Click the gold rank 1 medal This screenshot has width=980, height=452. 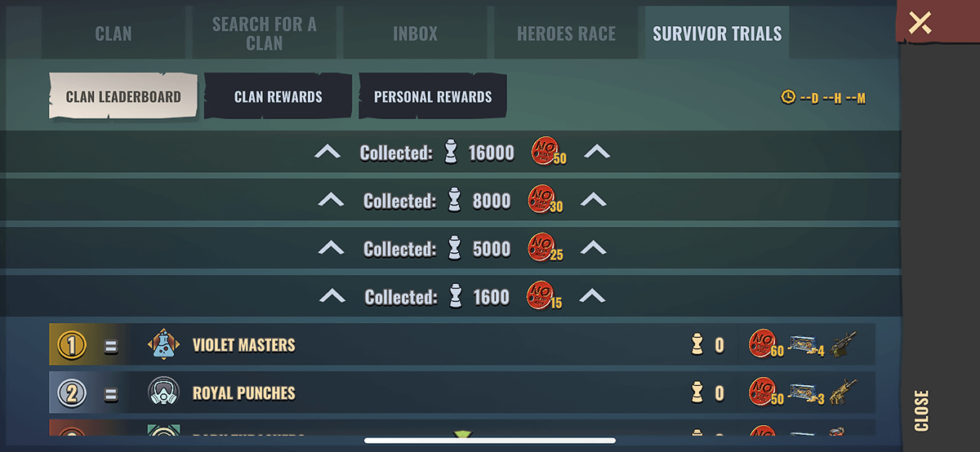click(x=72, y=346)
